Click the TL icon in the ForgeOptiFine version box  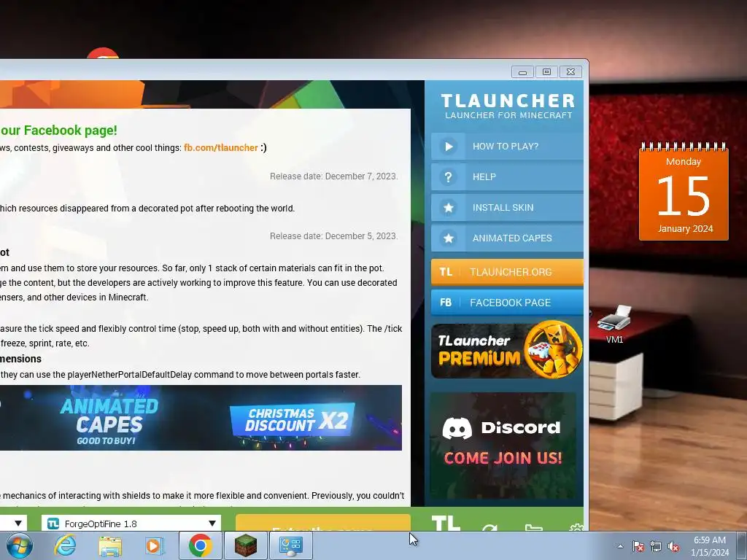[x=53, y=524]
